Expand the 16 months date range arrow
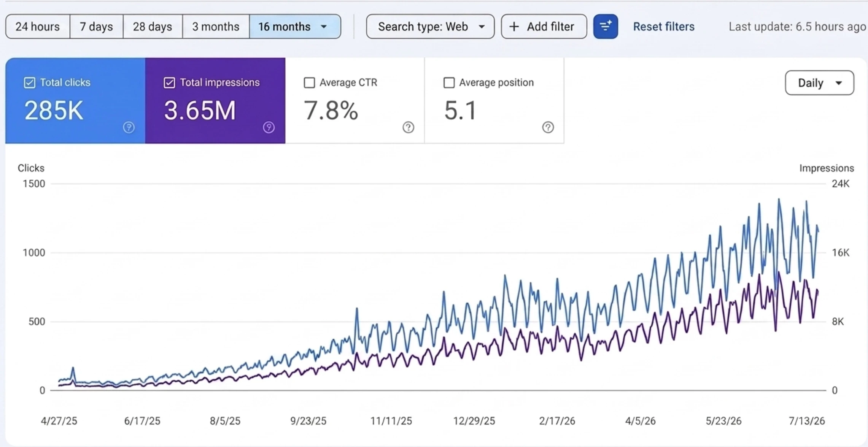The width and height of the screenshot is (868, 447). (x=324, y=27)
